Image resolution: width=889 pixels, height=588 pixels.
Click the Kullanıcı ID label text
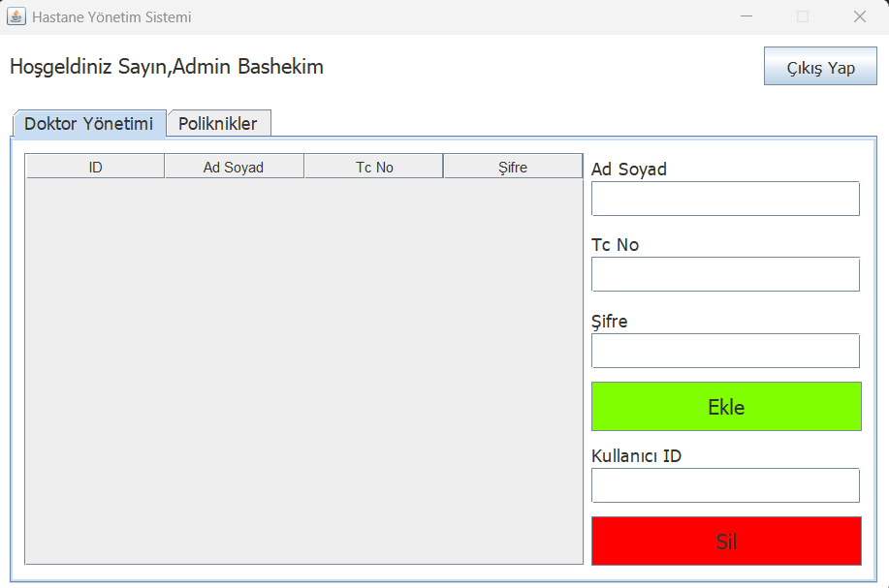636,456
